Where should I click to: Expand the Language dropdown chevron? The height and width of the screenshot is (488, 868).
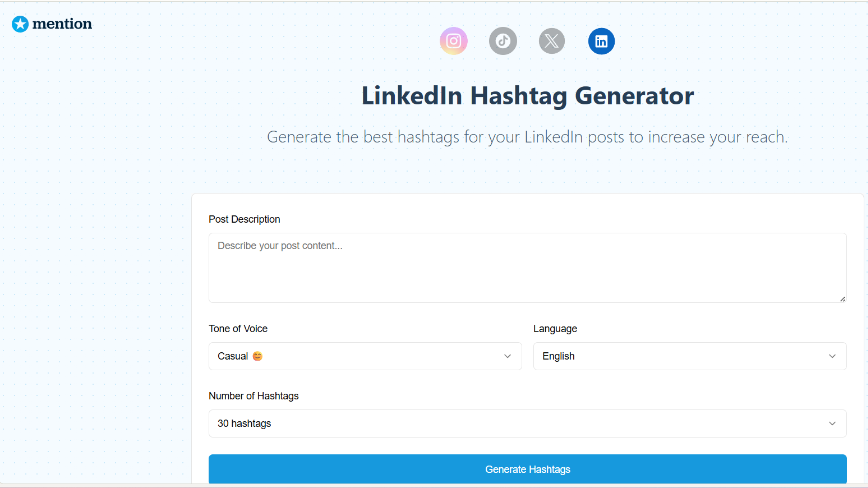point(832,356)
